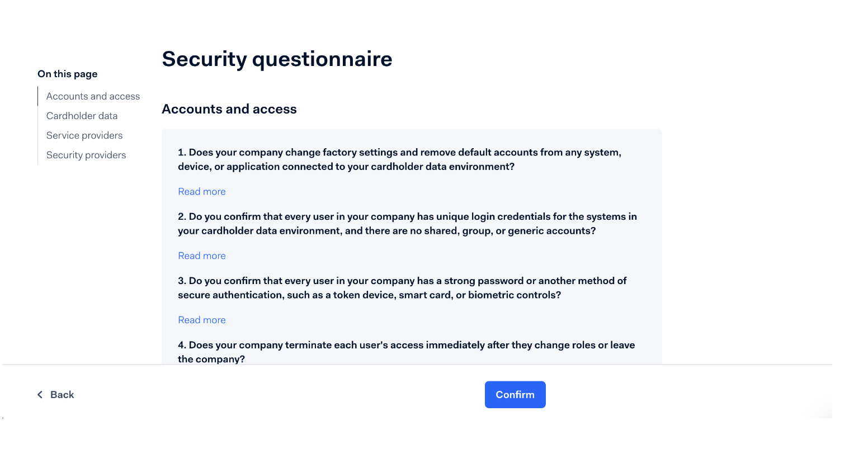Open Service providers in page navigation
Screen dimensions: 868x463
coord(84,135)
